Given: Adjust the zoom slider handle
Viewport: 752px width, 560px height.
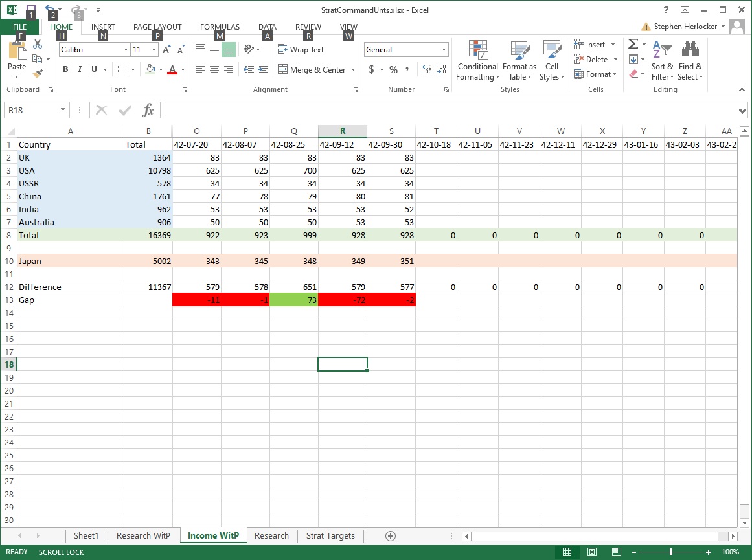Looking at the screenshot, I should click(x=671, y=552).
